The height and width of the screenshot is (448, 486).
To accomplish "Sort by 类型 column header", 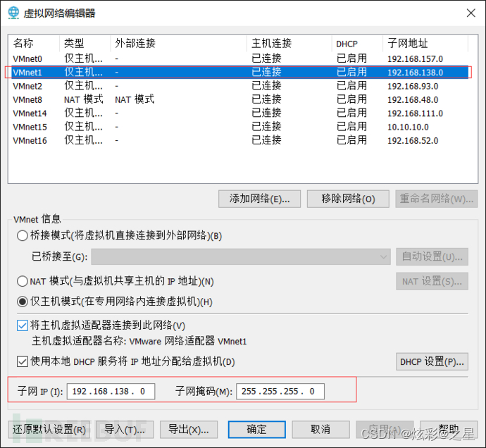I will tap(85, 43).
